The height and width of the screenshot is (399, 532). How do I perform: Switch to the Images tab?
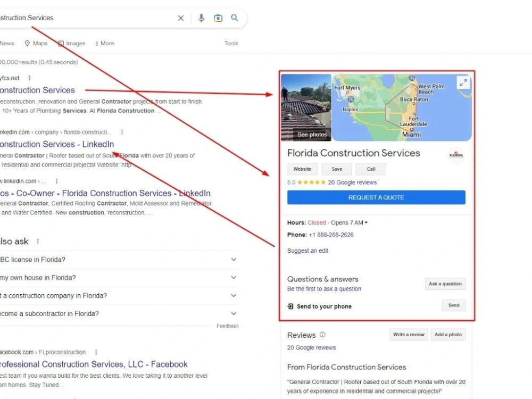pyautogui.click(x=72, y=44)
